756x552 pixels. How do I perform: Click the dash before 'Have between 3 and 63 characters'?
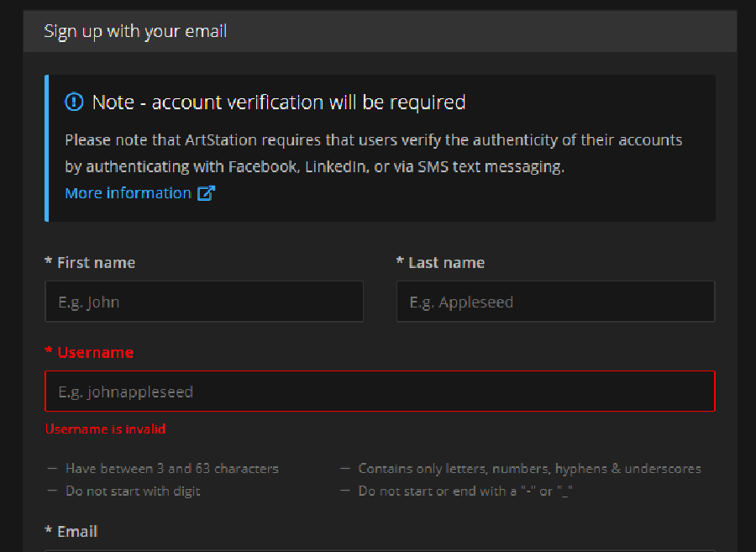[x=53, y=469]
